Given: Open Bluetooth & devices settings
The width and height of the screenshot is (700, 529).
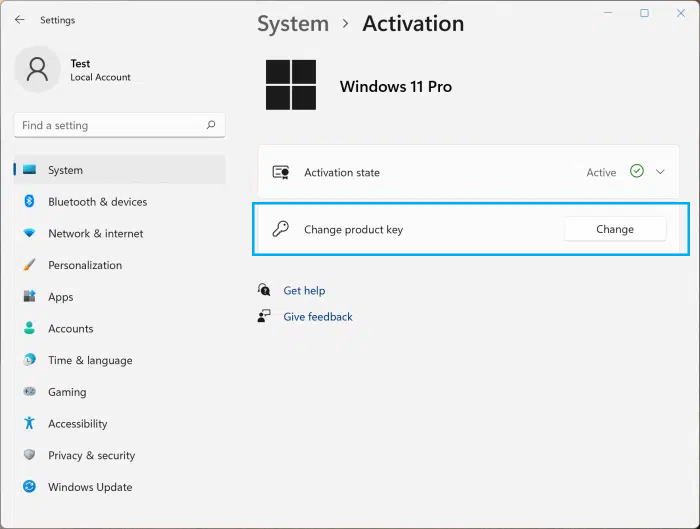Looking at the screenshot, I should tap(120, 202).
